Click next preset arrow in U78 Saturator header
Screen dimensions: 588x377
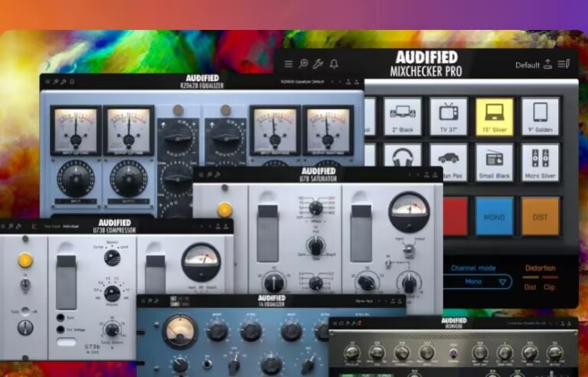(x=417, y=175)
